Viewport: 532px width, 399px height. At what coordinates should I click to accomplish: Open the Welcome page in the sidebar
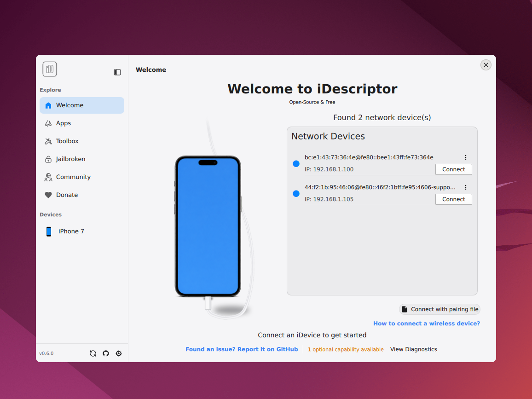pos(82,105)
